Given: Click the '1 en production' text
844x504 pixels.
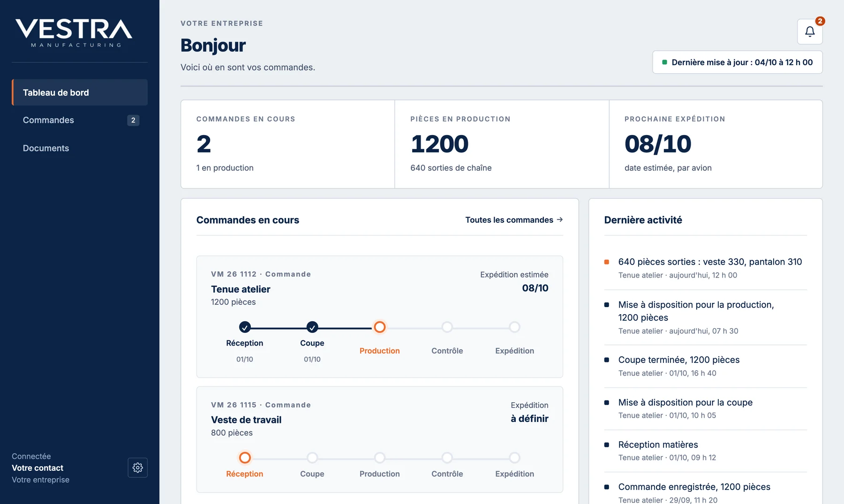Looking at the screenshot, I should point(225,168).
